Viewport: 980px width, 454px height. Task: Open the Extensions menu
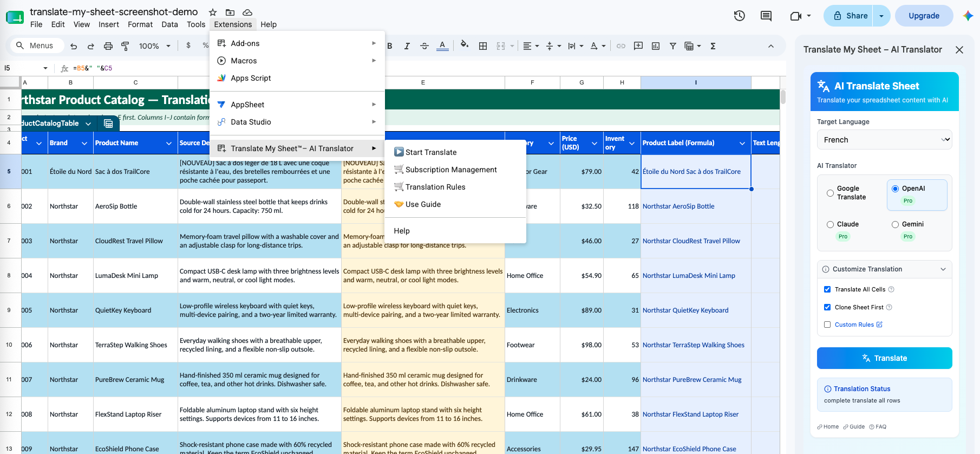[x=233, y=24]
